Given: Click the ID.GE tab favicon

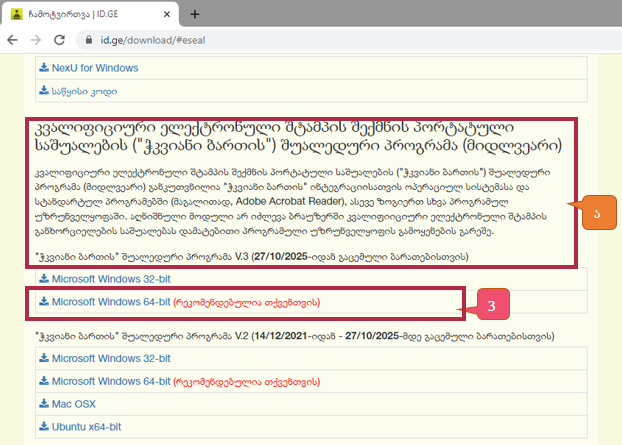Looking at the screenshot, I should coord(17,14).
